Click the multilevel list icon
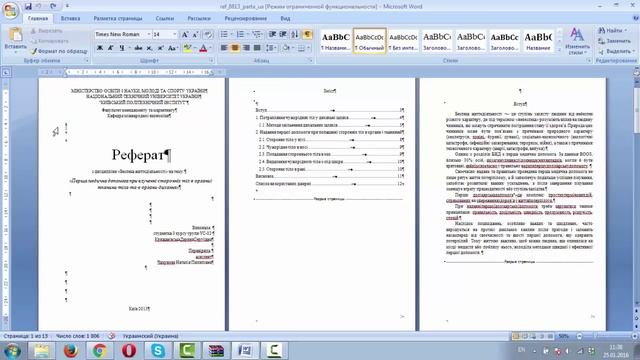640x360 pixels. [x=256, y=34]
